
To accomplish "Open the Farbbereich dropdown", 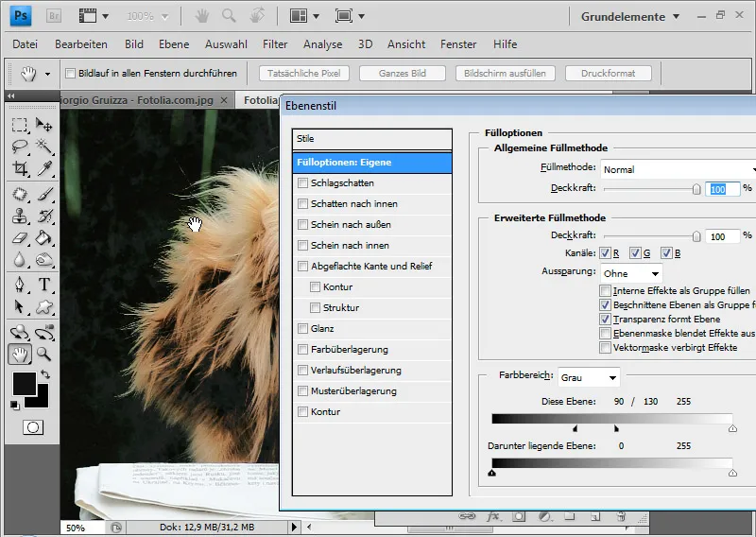I will click(589, 377).
